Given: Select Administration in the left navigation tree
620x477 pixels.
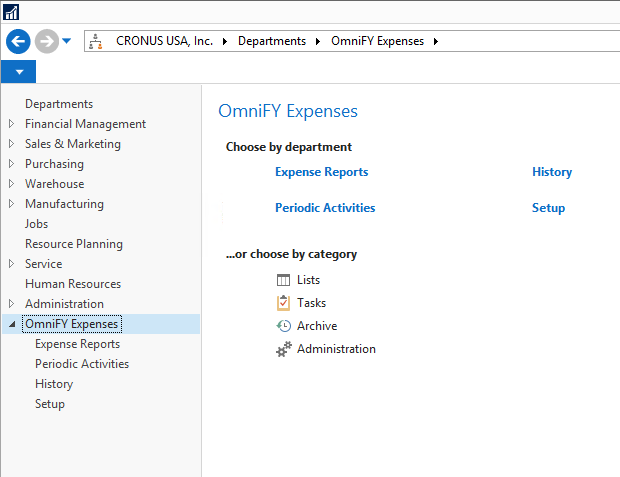Looking at the screenshot, I should tap(64, 304).
